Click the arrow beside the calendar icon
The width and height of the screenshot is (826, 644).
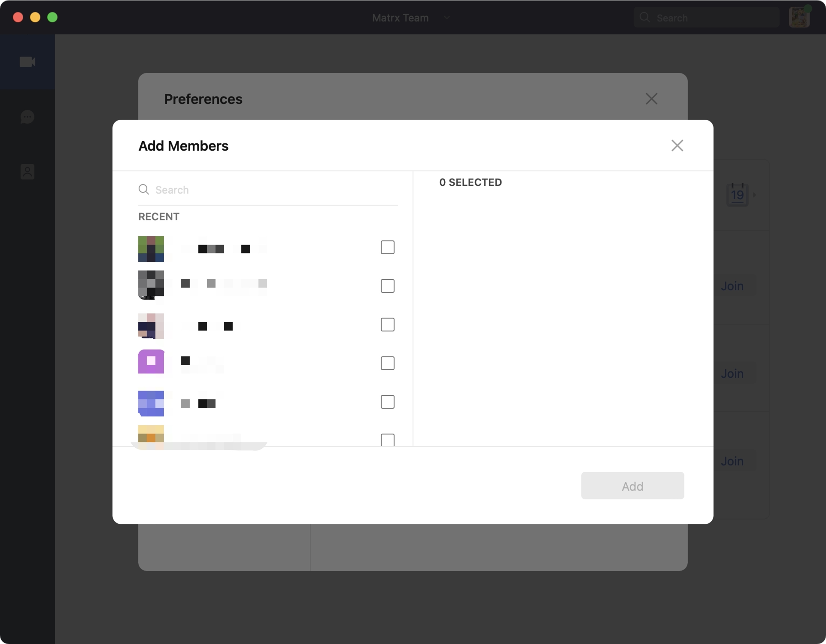[755, 195]
